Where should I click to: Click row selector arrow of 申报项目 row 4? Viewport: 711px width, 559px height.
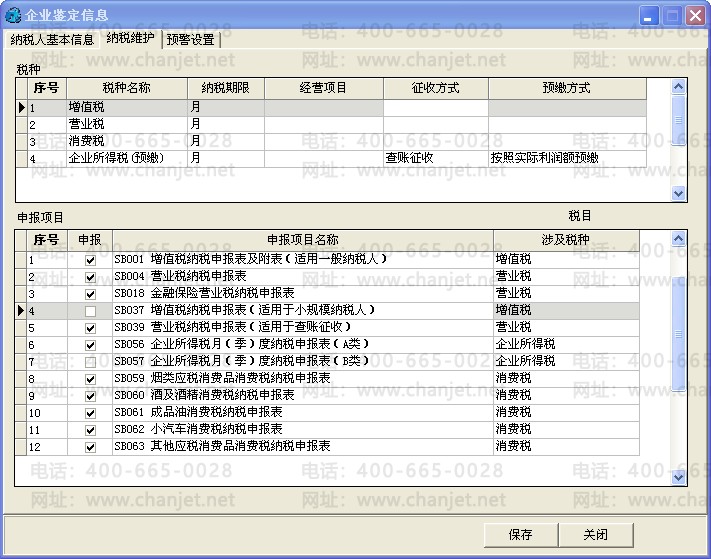point(21,311)
